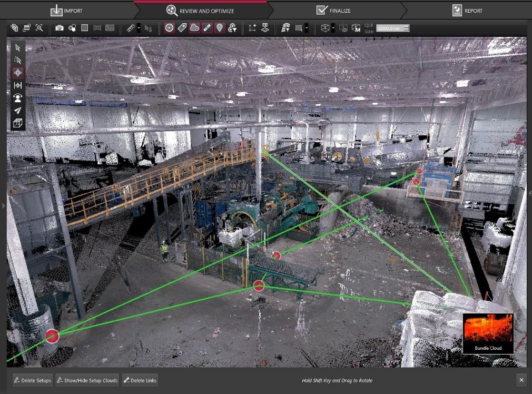Screen dimensions: 532x394
Task: Click the Delete Setups button
Action: [33, 380]
